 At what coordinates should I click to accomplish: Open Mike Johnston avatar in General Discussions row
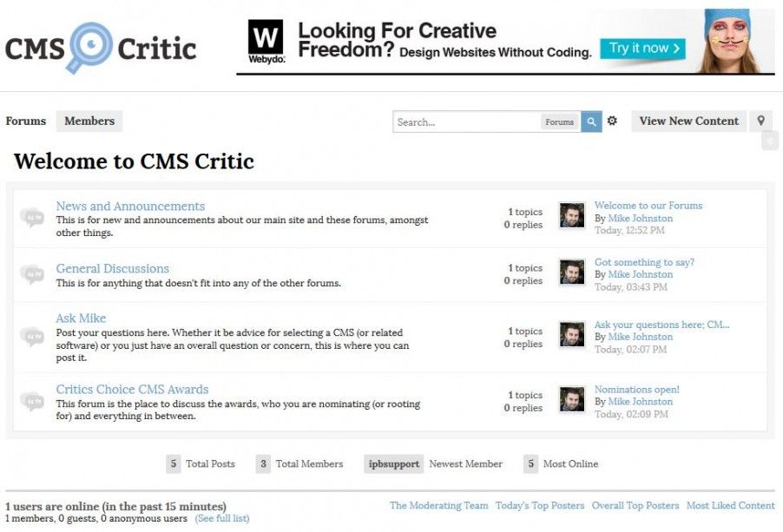click(572, 272)
